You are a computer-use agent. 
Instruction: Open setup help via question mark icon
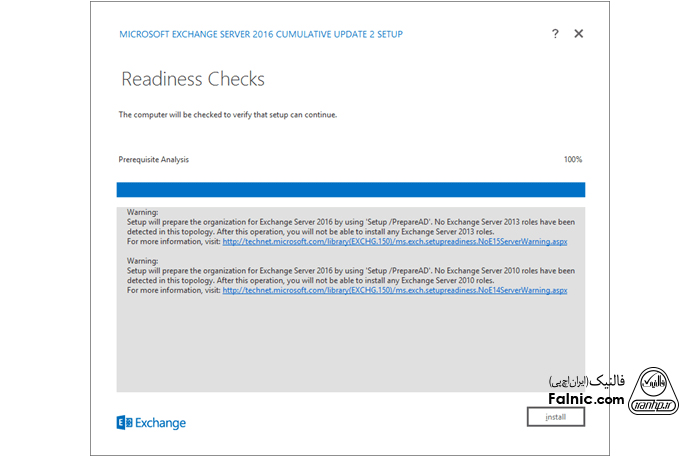[555, 34]
